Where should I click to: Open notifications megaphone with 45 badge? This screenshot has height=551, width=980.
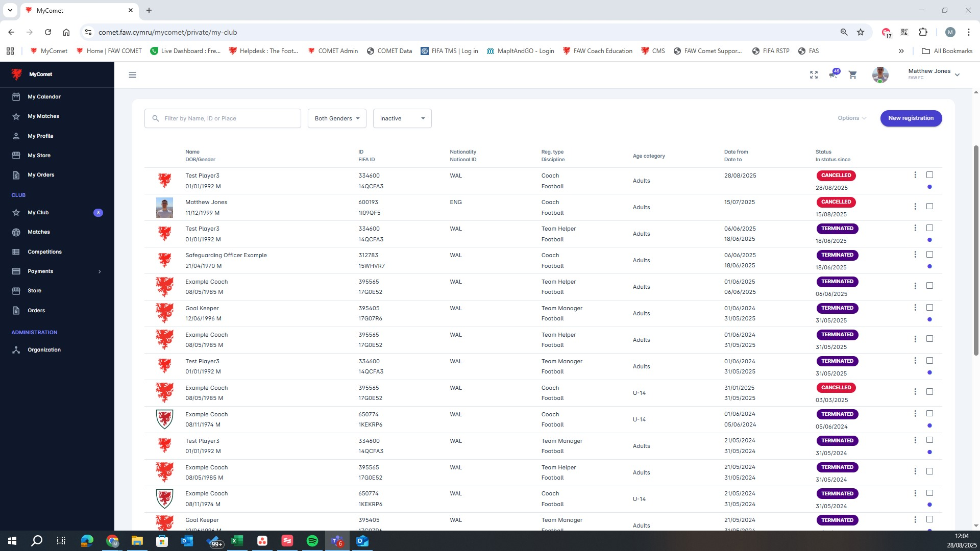click(834, 74)
